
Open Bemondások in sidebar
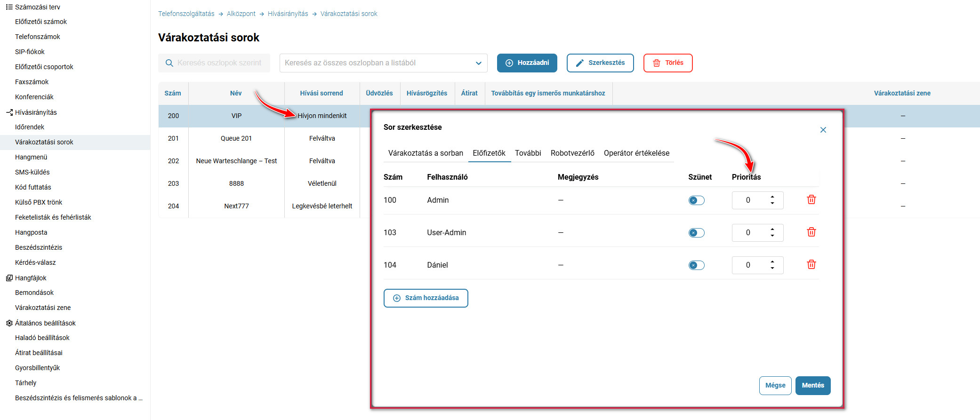coord(34,293)
